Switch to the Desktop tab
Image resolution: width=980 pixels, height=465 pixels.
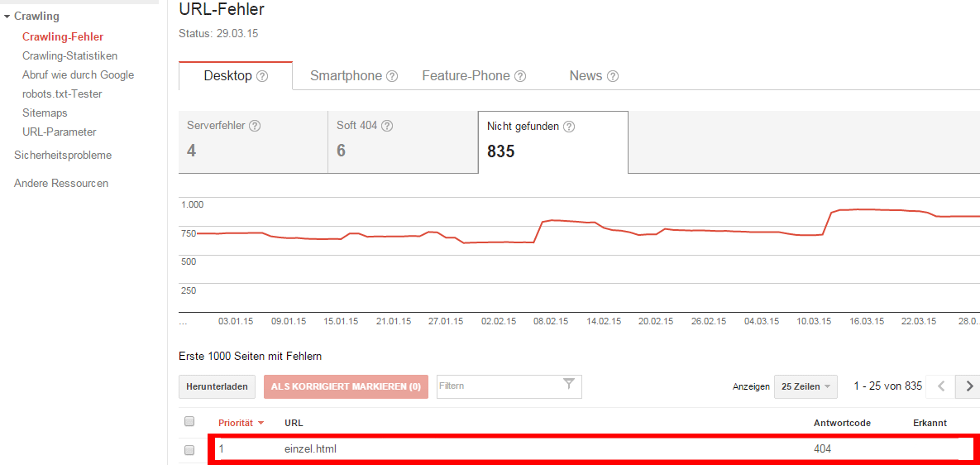tap(236, 76)
